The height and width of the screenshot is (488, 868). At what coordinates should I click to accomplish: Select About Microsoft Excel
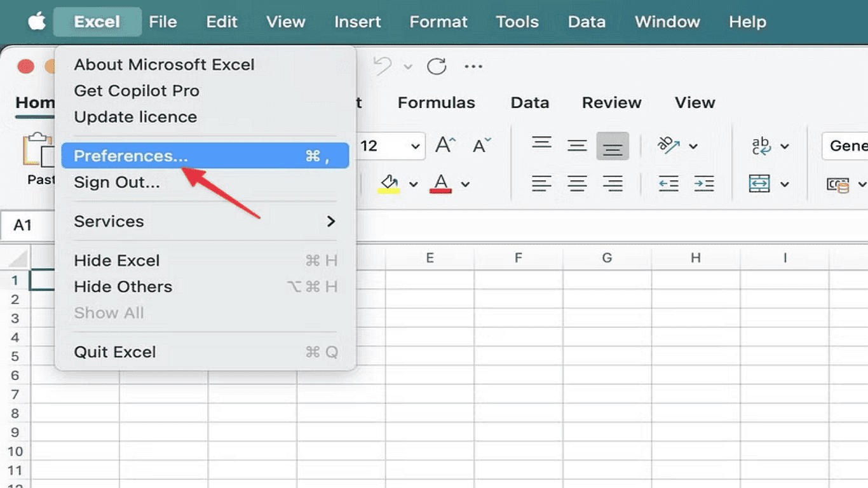pos(205,65)
